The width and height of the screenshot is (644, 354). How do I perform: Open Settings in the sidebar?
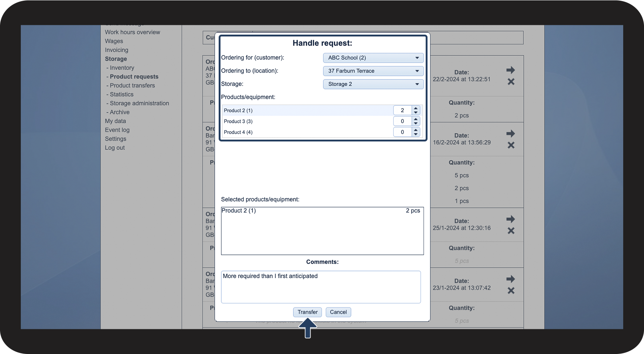click(116, 139)
